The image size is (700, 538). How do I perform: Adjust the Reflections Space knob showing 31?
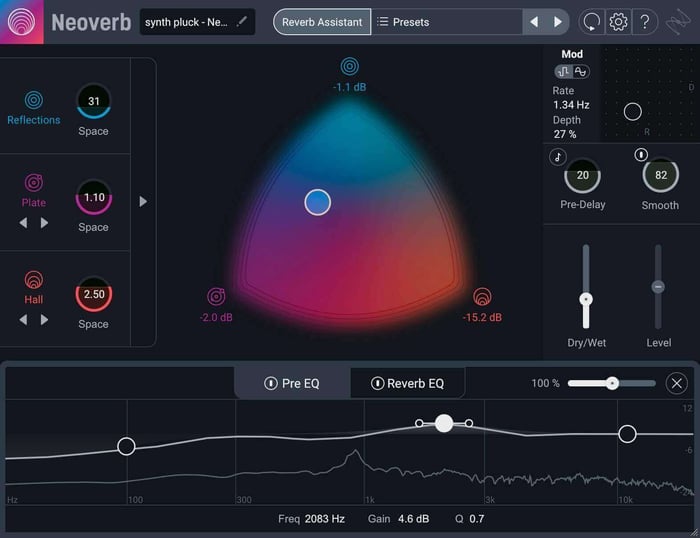(93, 101)
